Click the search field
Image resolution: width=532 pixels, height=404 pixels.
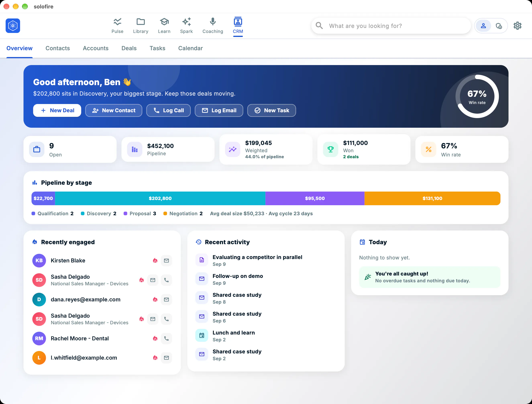(391, 26)
